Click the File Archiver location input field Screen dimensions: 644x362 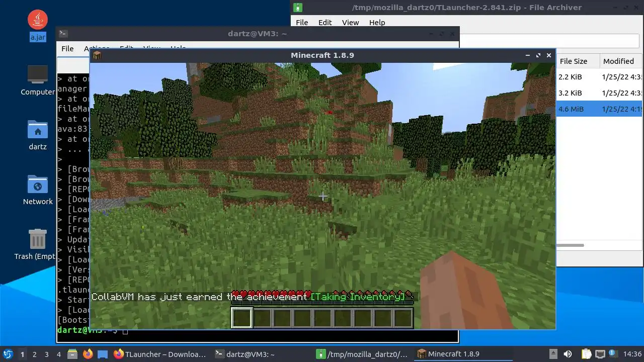(x=549, y=41)
